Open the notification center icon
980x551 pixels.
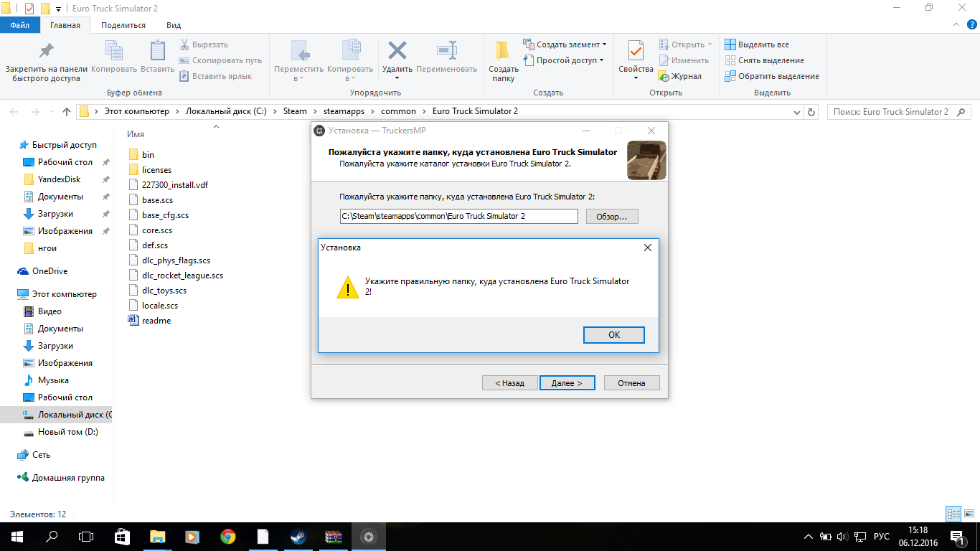pyautogui.click(x=957, y=537)
